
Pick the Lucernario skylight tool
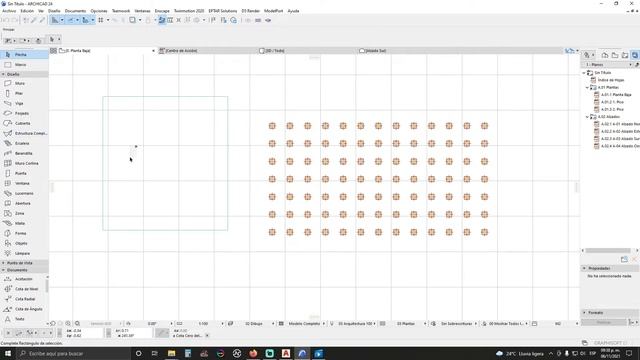[24, 193]
